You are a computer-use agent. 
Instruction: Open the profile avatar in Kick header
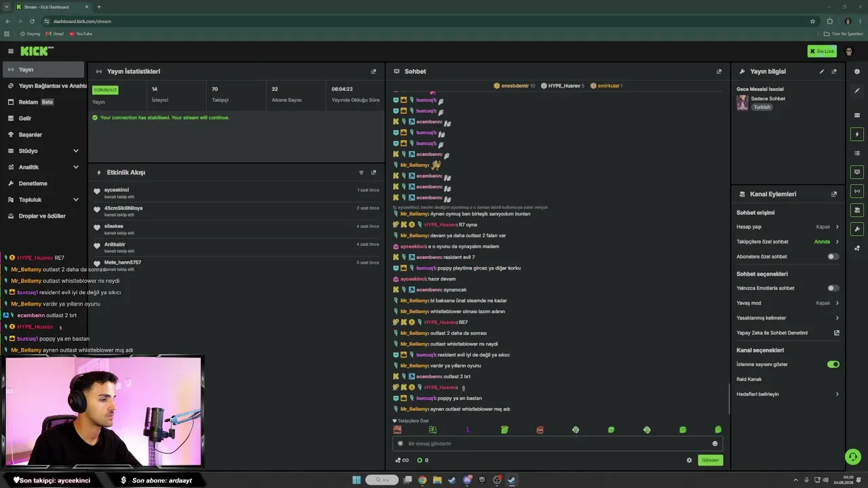click(x=848, y=52)
